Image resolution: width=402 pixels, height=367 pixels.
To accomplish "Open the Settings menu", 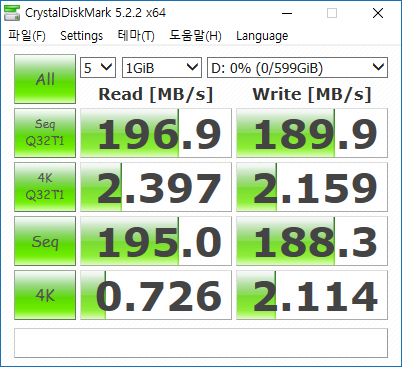I will 81,36.
